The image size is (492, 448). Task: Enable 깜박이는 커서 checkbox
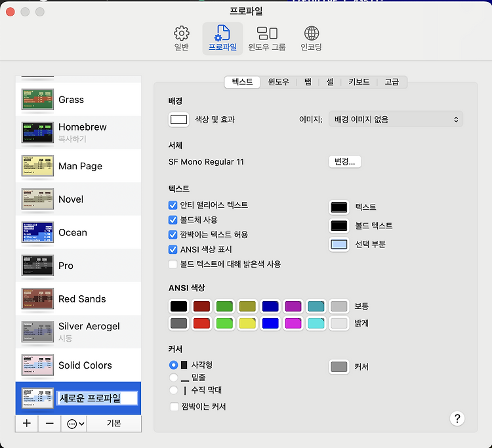click(174, 407)
